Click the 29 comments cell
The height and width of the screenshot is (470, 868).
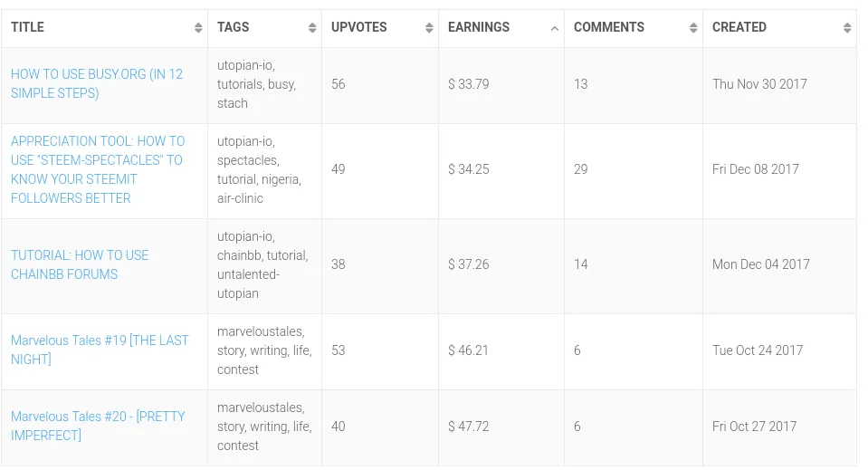634,170
